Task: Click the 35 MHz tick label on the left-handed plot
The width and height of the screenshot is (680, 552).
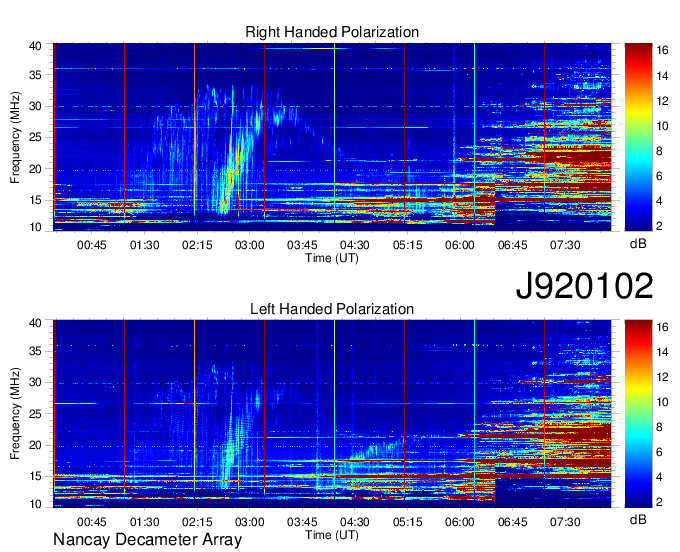Action: (35, 351)
